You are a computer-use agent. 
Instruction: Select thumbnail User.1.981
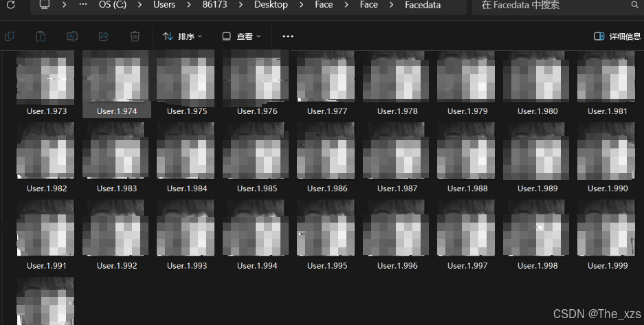coord(606,76)
